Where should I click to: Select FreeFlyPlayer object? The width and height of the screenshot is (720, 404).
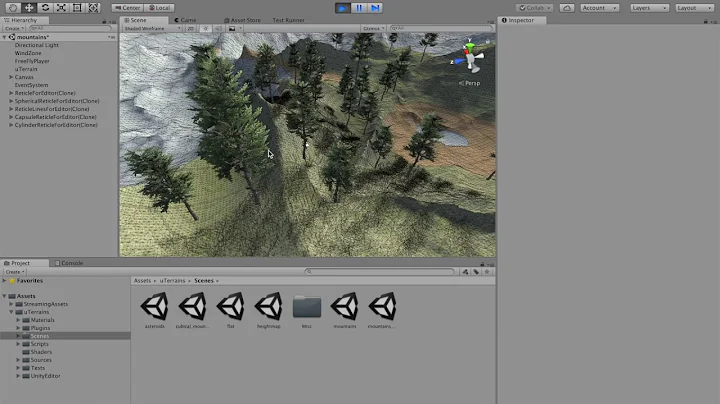point(32,61)
